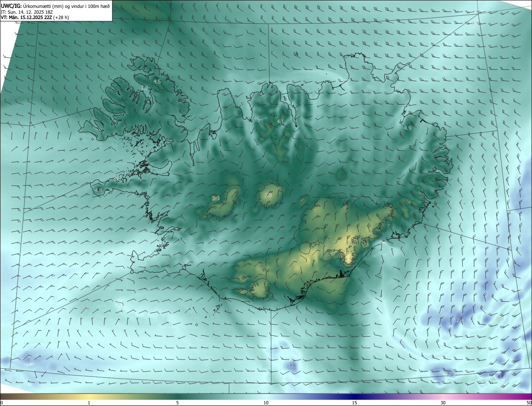Click the 4.8 value label on Snæfellsnes
This screenshot has width=532, height=406.
tap(99, 191)
